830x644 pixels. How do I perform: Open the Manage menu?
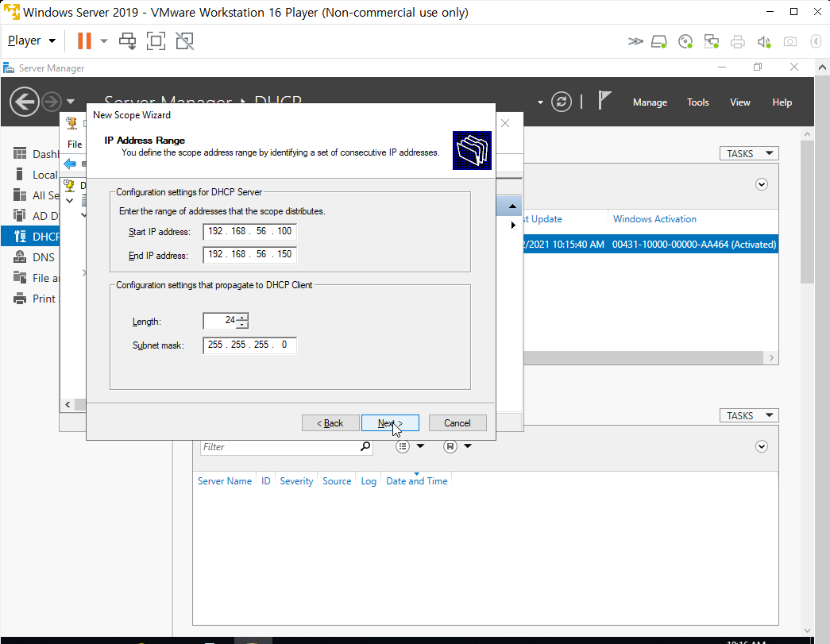click(x=650, y=102)
